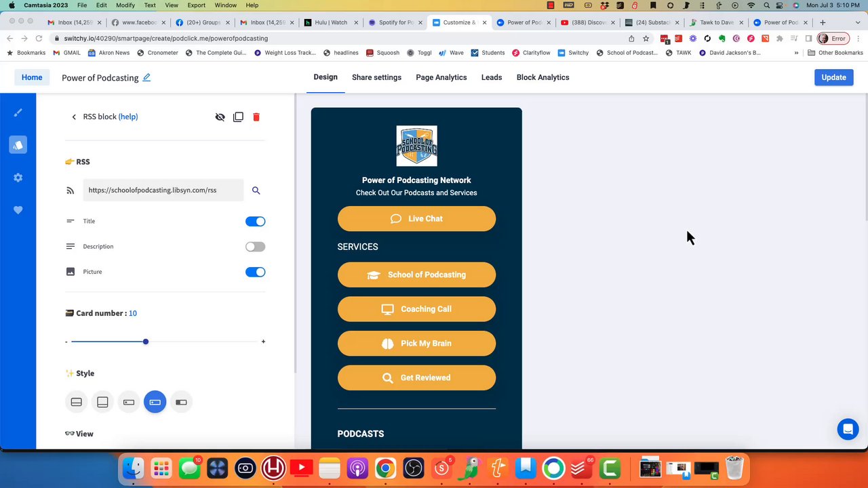Switch to the Hulu | Watch browser tab
This screenshot has height=488, width=868.
(x=330, y=22)
